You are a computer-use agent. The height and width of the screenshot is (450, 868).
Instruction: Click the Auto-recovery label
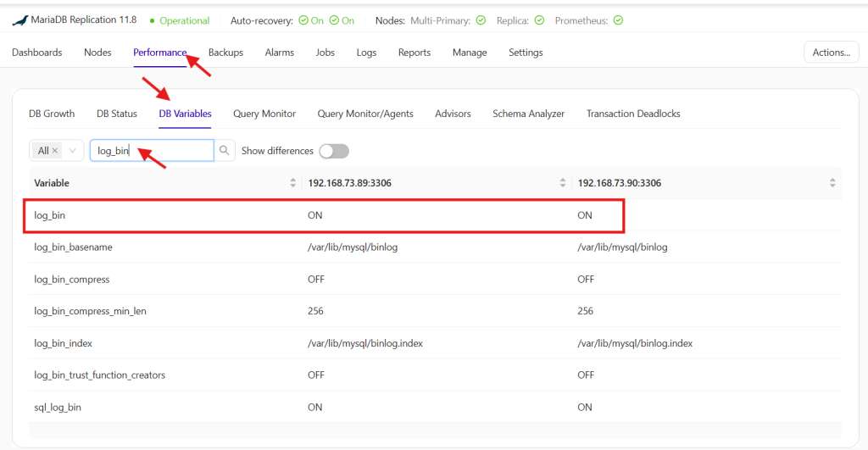pos(261,20)
